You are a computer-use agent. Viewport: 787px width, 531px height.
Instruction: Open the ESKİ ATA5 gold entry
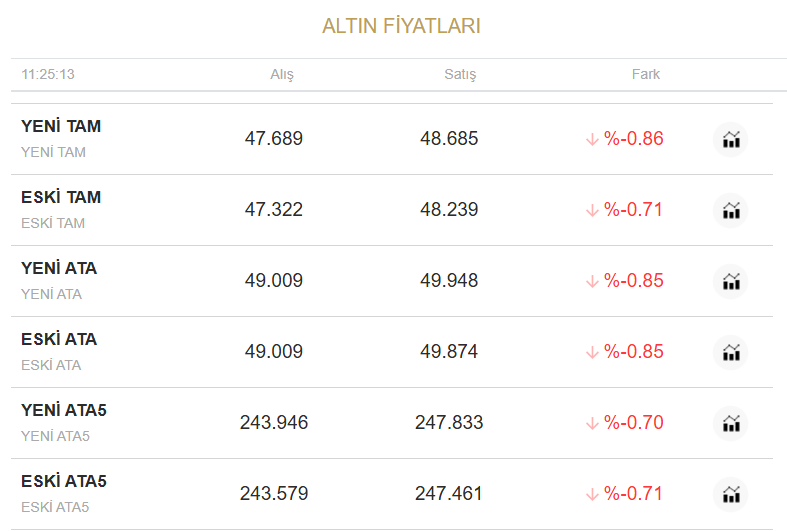tap(64, 482)
